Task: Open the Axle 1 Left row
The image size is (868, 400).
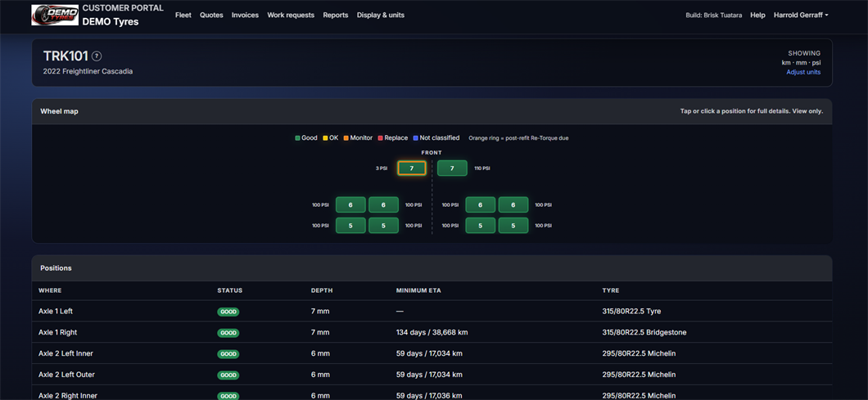Action: (x=432, y=311)
